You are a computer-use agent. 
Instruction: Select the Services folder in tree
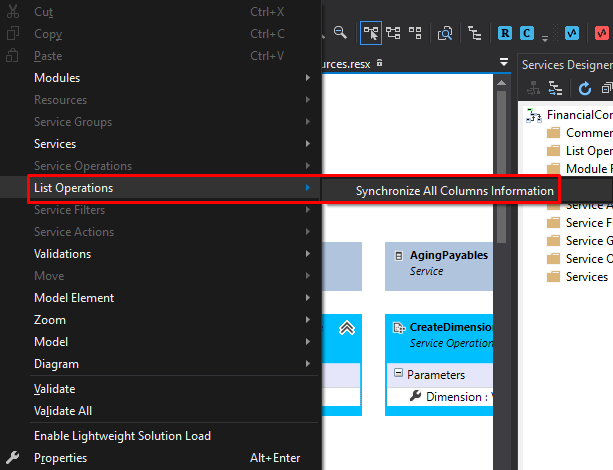point(577,277)
